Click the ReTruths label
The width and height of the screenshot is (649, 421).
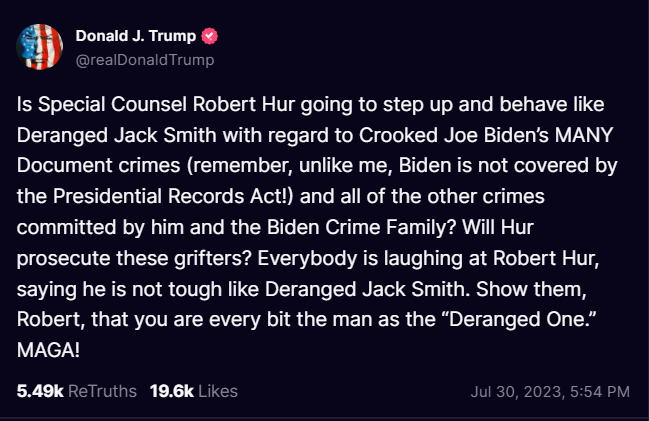pos(102,391)
